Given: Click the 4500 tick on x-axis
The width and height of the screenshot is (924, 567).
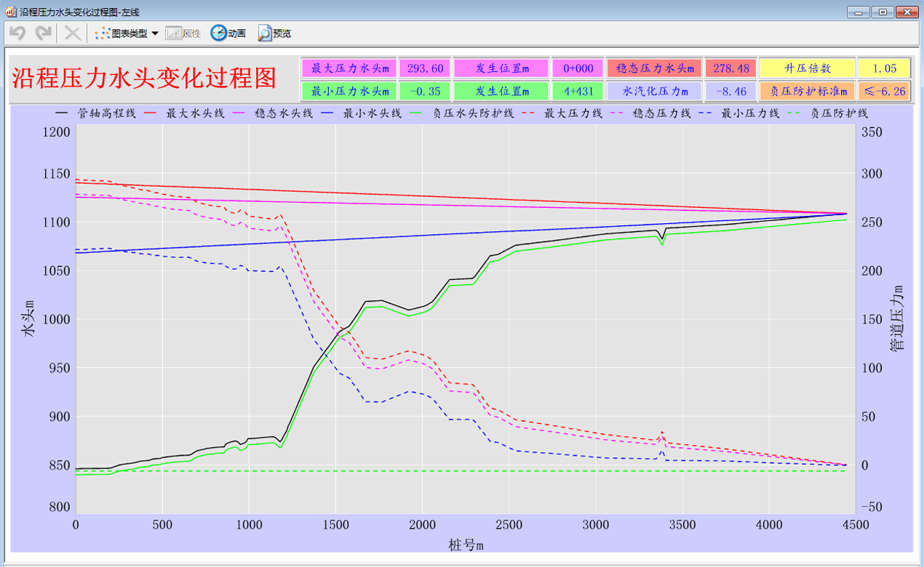Looking at the screenshot, I should click(x=855, y=525).
